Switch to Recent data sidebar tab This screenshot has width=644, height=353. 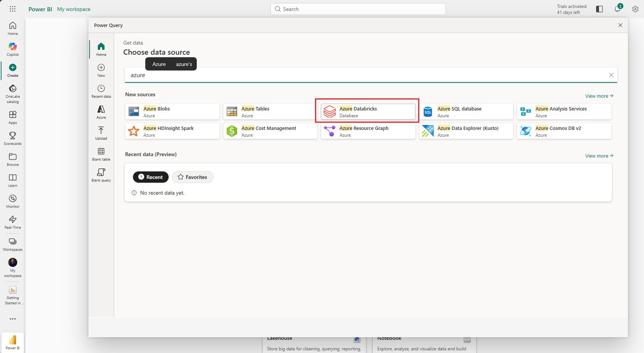point(101,91)
